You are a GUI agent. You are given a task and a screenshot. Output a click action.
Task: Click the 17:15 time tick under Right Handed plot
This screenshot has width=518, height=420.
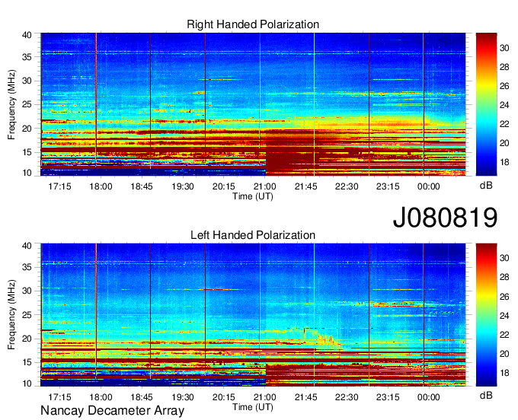(x=59, y=186)
